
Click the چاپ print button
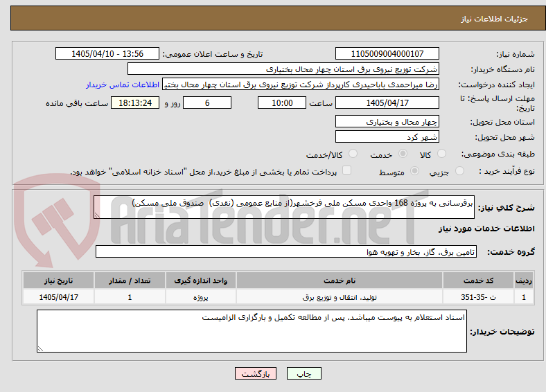tap(304, 373)
